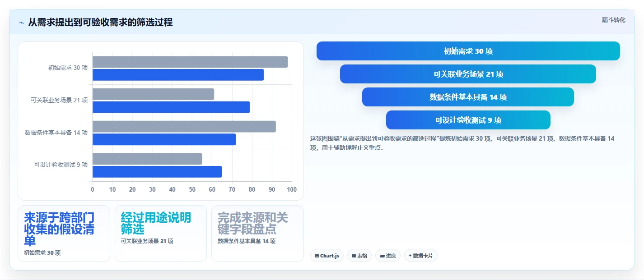
Task: Click the gray bar for 数据条件基本具备 14 项
Action: click(184, 126)
